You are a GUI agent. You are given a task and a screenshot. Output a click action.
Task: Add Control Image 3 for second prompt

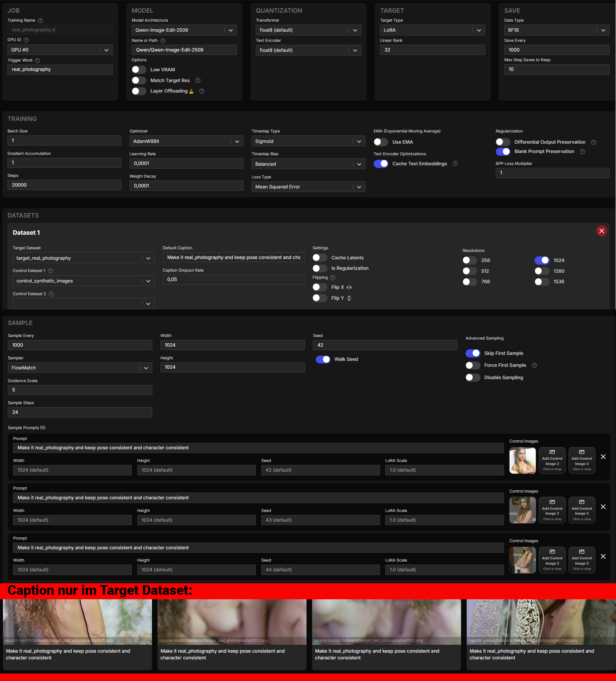point(581,510)
